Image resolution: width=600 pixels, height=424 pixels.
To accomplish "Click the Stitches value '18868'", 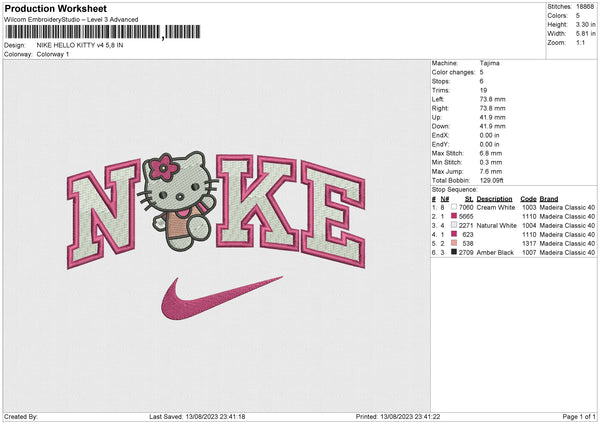I will (x=585, y=7).
